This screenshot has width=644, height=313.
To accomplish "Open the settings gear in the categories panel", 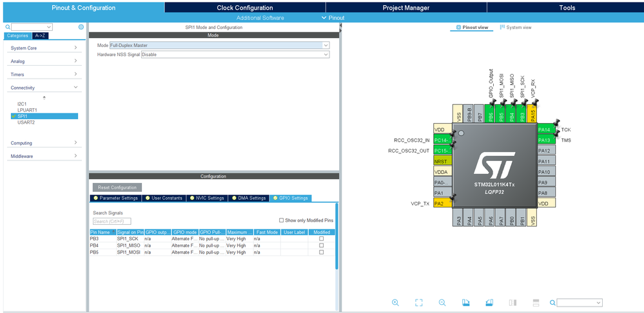I will click(x=81, y=26).
